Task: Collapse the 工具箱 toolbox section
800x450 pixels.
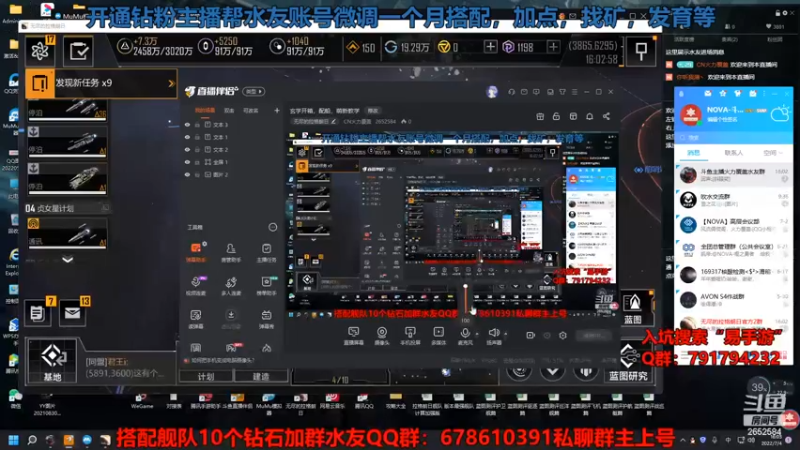Action: click(x=272, y=227)
